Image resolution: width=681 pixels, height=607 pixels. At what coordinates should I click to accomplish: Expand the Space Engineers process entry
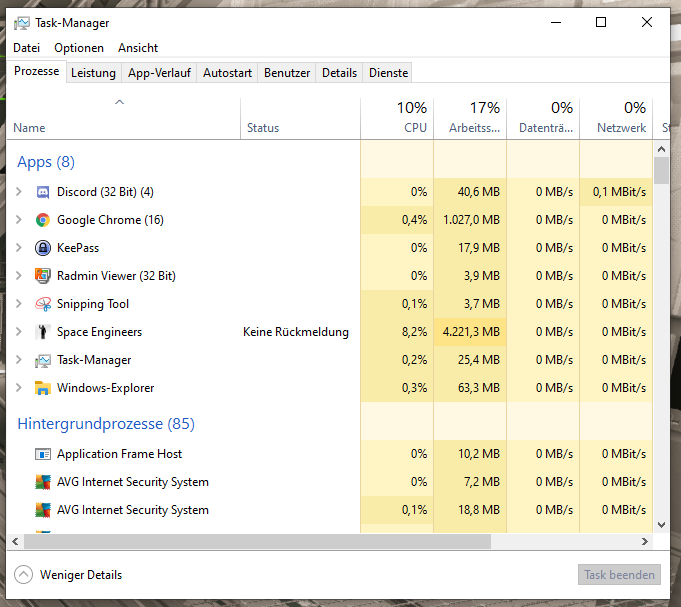coord(19,332)
